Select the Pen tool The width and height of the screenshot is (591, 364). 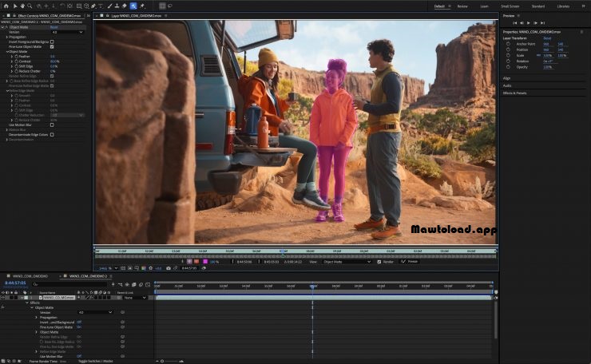pyautogui.click(x=93, y=6)
